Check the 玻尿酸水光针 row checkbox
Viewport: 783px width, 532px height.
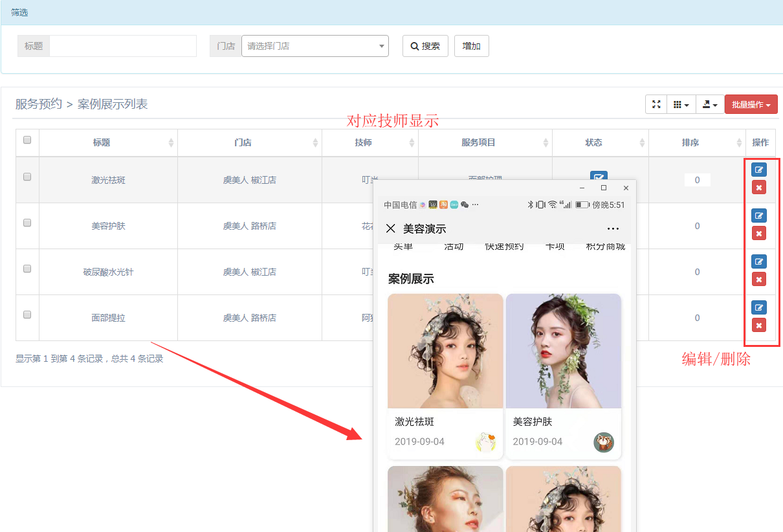pyautogui.click(x=27, y=269)
